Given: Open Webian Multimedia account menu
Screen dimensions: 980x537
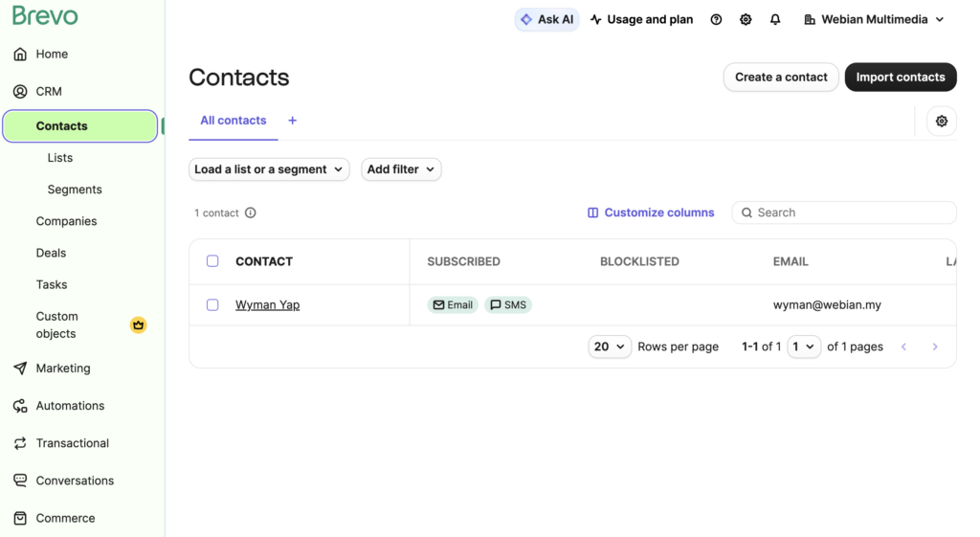Looking at the screenshot, I should point(874,19).
